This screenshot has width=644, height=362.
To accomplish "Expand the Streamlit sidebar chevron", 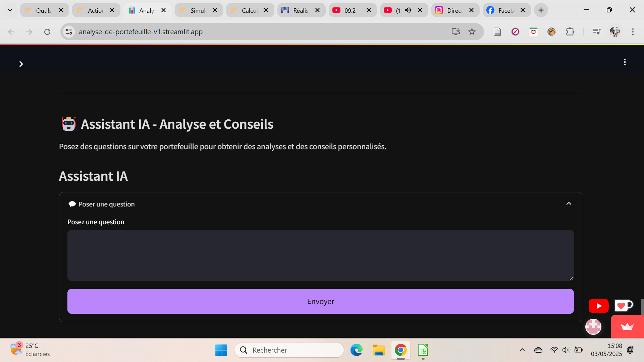I will click(21, 64).
